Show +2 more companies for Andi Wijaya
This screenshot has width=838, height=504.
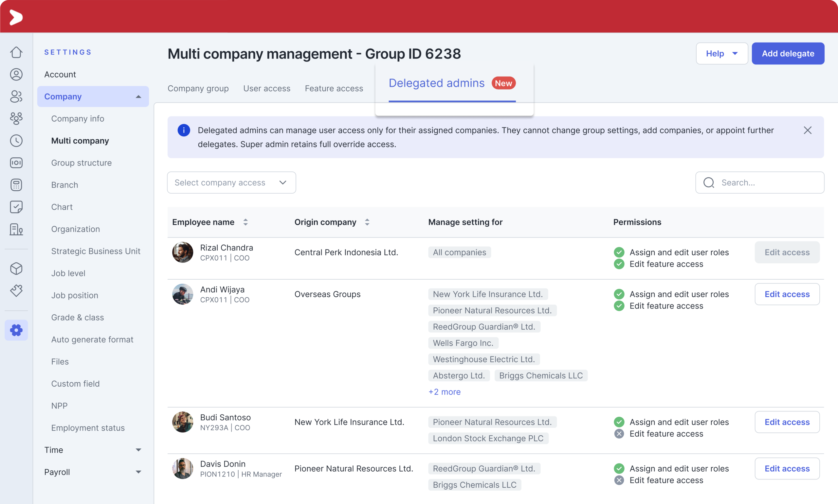pos(445,392)
